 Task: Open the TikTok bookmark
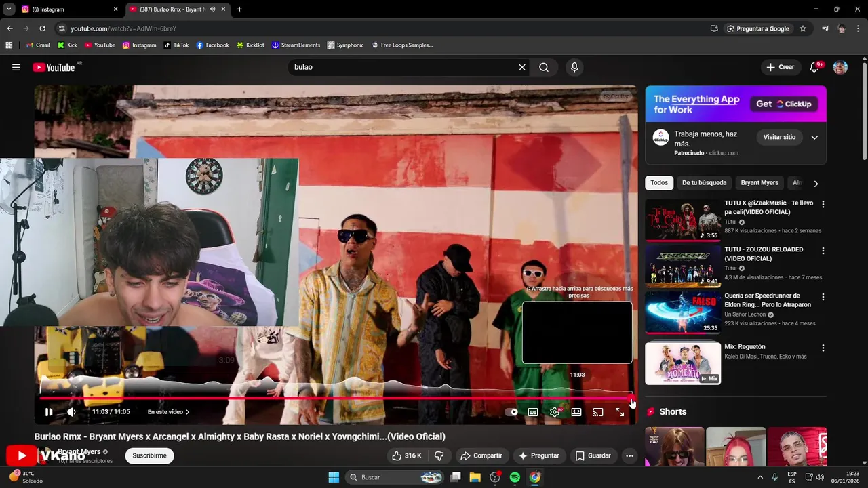coord(176,45)
